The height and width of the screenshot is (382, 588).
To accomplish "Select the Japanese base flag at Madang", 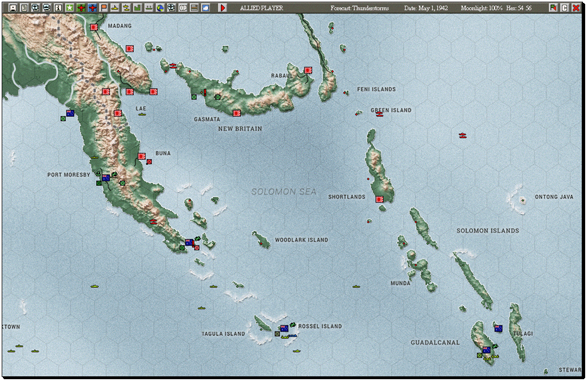I will click(x=93, y=27).
